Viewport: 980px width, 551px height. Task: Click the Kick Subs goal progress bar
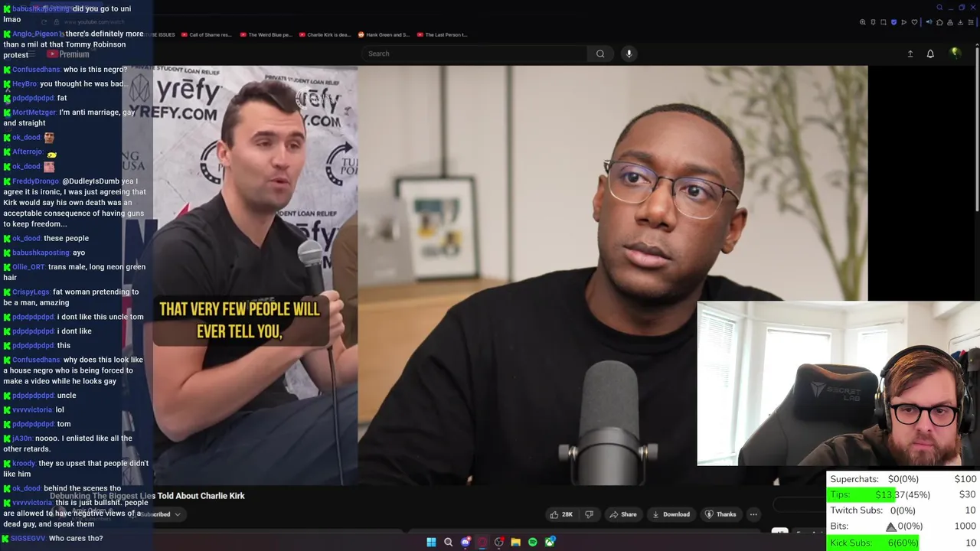[903, 543]
